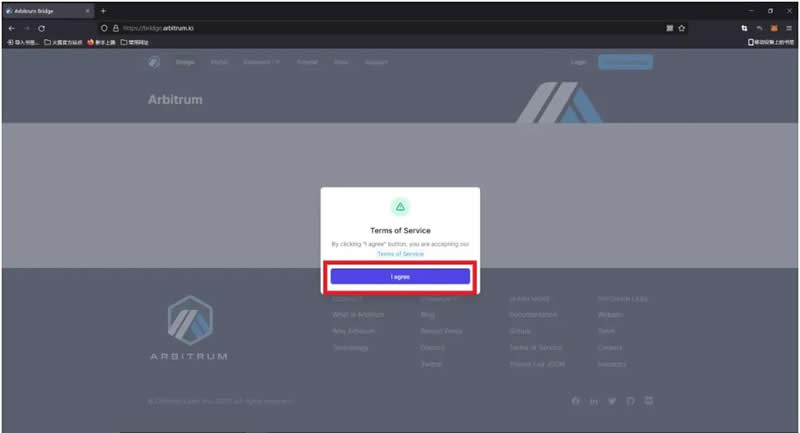
Task: Open the Github link under Learn More
Action: (x=520, y=331)
